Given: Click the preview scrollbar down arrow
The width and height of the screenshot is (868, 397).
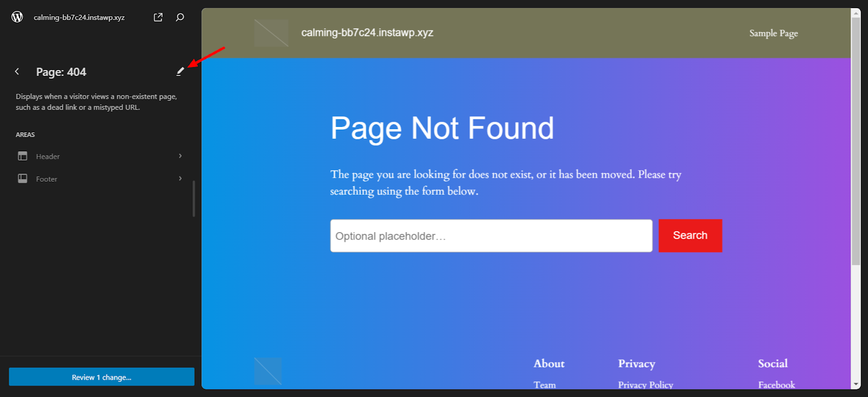Looking at the screenshot, I should 856,384.
